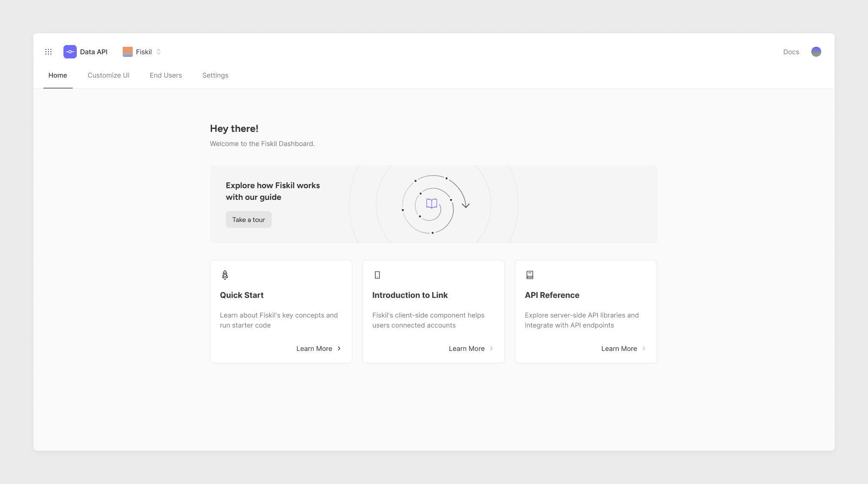Open the Docs link

tap(791, 52)
